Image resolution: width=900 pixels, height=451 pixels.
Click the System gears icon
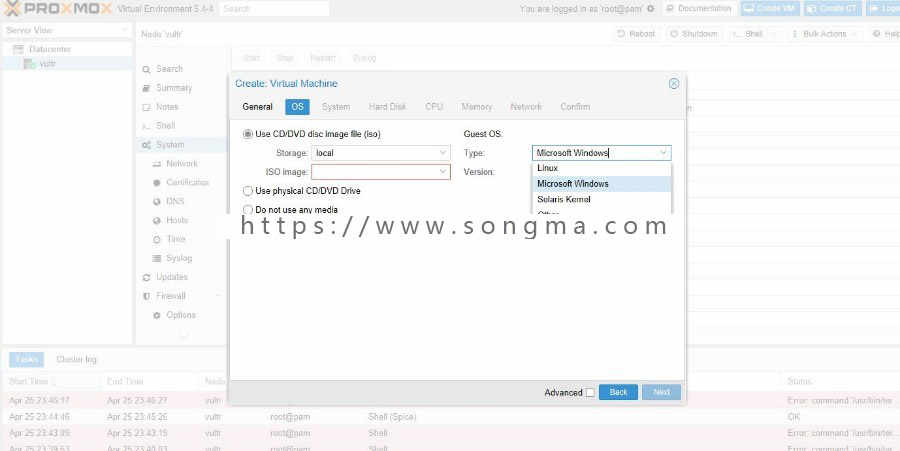click(146, 145)
